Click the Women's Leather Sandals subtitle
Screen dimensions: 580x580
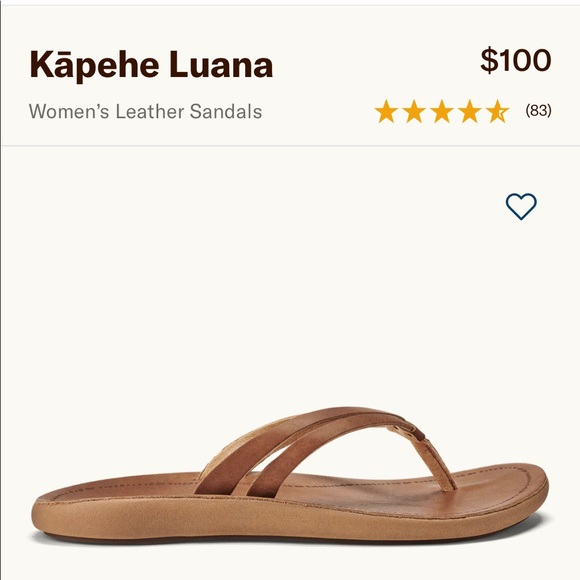(x=145, y=111)
